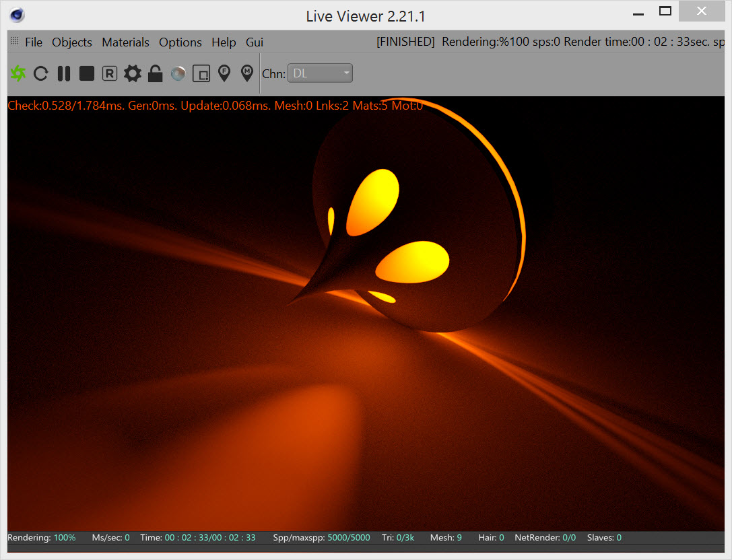The width and height of the screenshot is (732, 560).
Task: Pause the render
Action: coord(63,73)
